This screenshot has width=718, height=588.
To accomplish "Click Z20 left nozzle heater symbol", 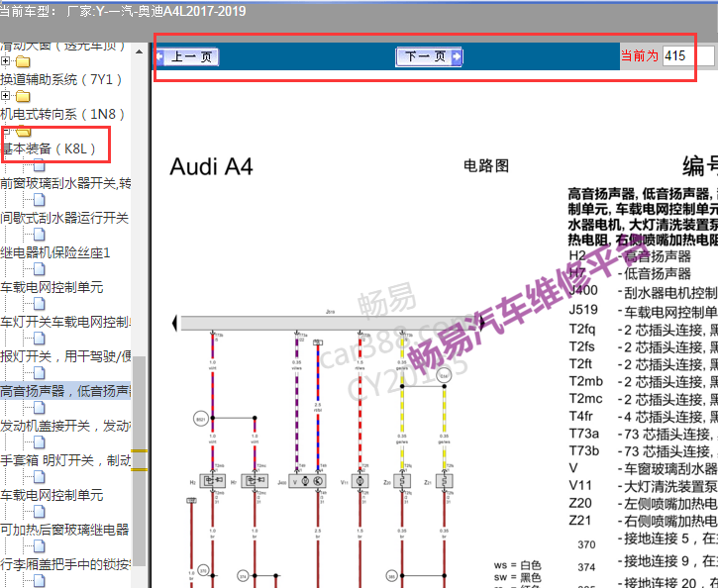I will (402, 481).
